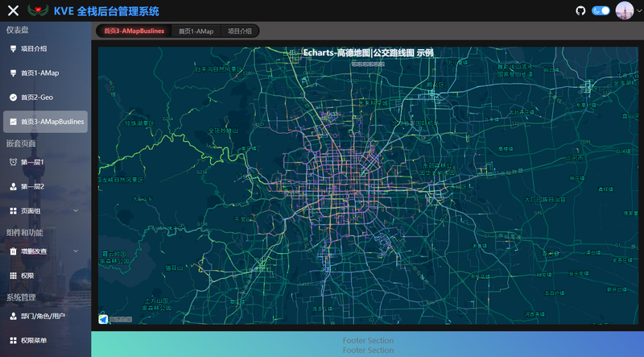Click the 项目介绍 sidebar icon
This screenshot has width=644, height=357.
[13, 48]
